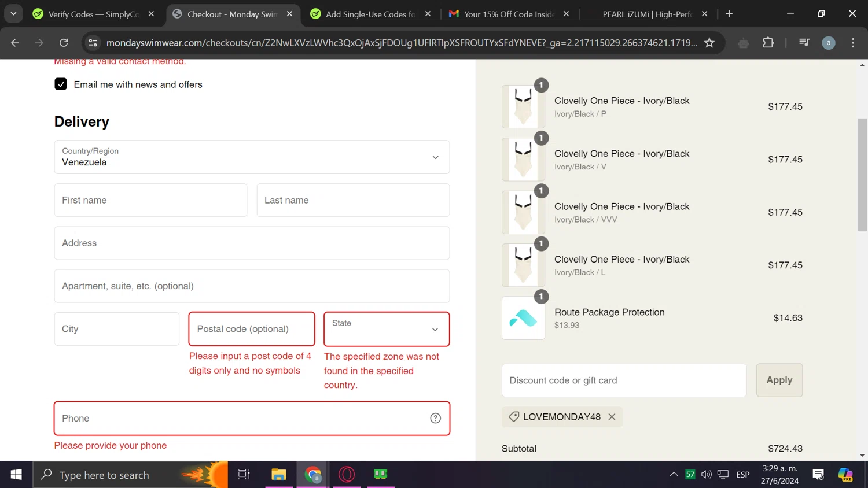The height and width of the screenshot is (488, 868).
Task: Show hidden system tray icons
Action: point(674,475)
